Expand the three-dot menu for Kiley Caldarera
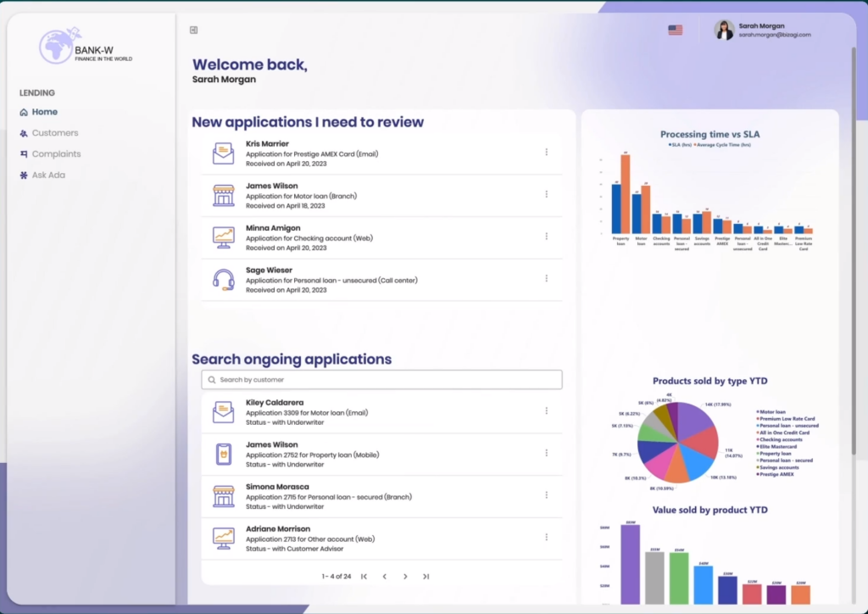868x614 pixels. tap(547, 410)
